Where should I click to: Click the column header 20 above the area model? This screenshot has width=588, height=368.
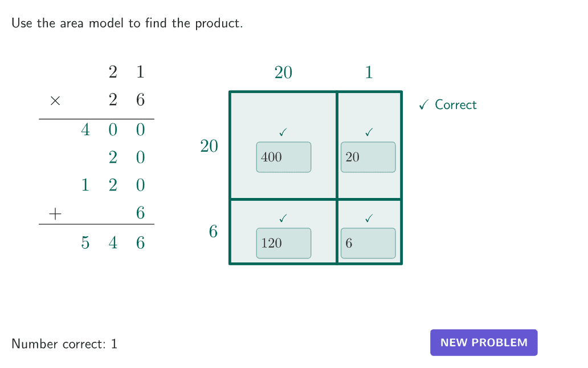click(283, 72)
